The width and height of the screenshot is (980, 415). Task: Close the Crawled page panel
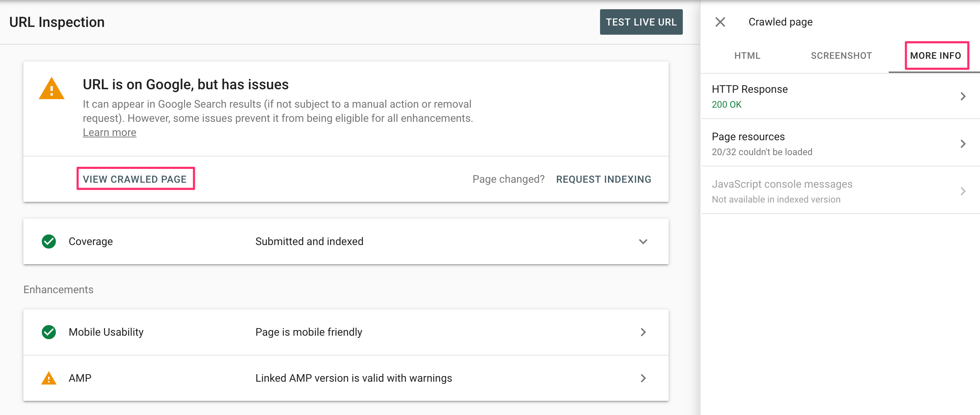click(x=720, y=22)
